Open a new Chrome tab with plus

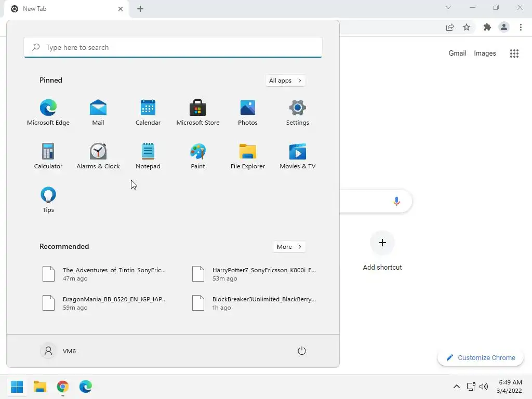(x=140, y=9)
